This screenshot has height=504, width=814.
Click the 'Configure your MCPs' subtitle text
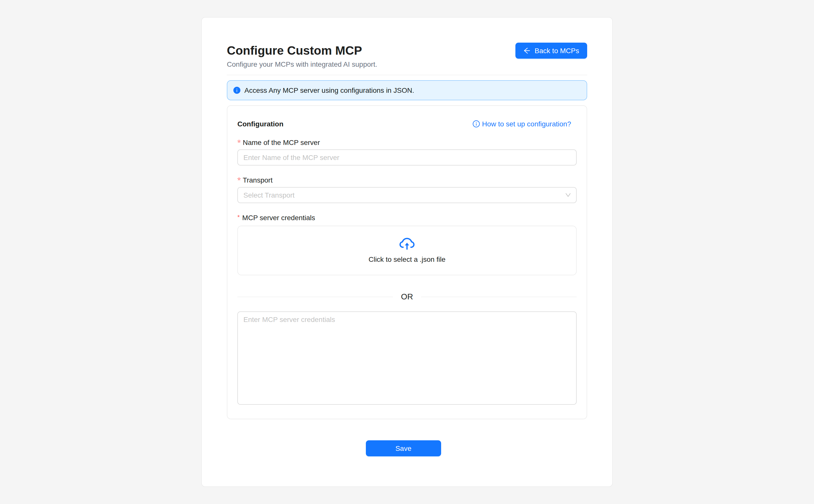302,64
